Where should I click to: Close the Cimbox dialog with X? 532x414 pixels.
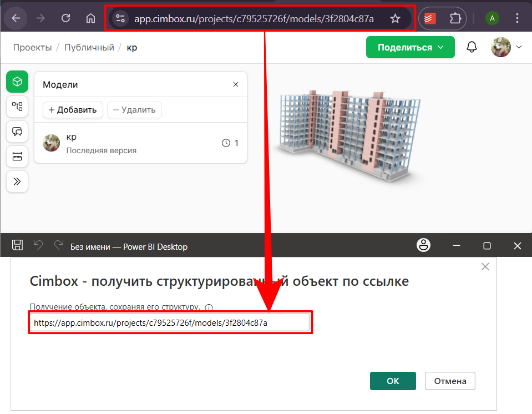tap(485, 267)
